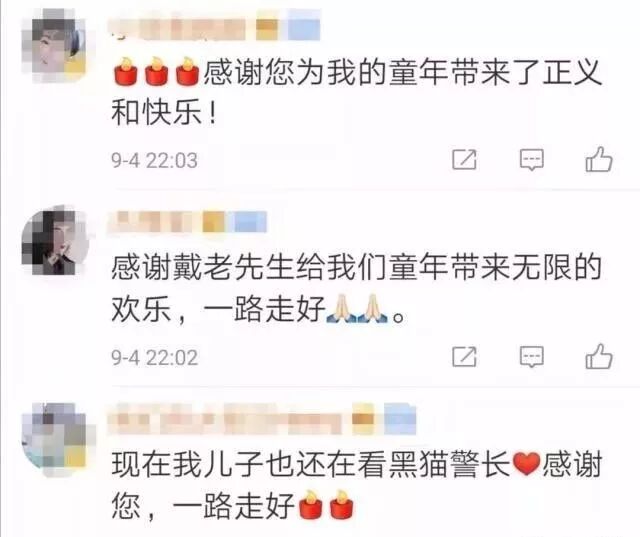The width and height of the screenshot is (640, 537).
Task: Open third commenter's avatar
Action: (x=55, y=439)
